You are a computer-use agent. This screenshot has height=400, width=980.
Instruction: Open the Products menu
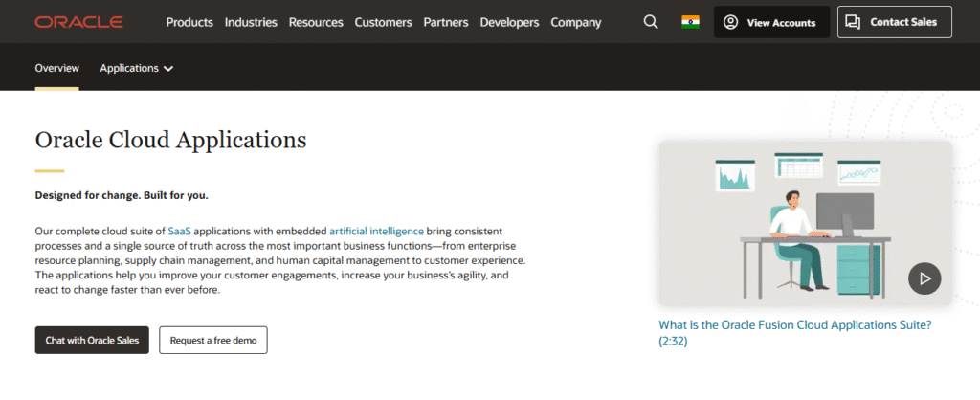[189, 22]
